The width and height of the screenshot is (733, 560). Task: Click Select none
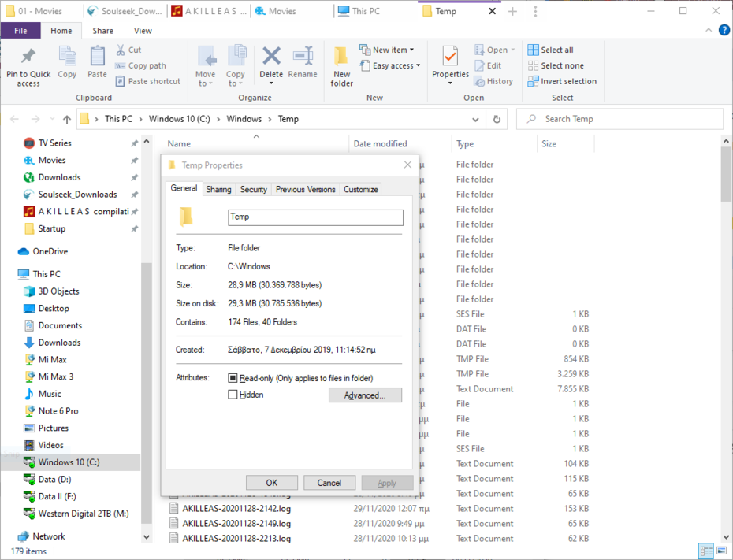pos(556,66)
